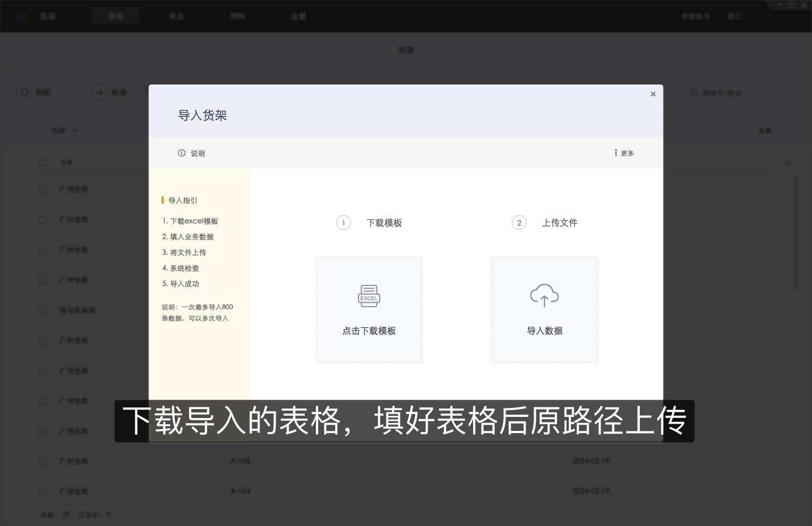Viewport: 812px width, 526px height.
Task: Switch to the 设置 top tab
Action: click(x=299, y=16)
